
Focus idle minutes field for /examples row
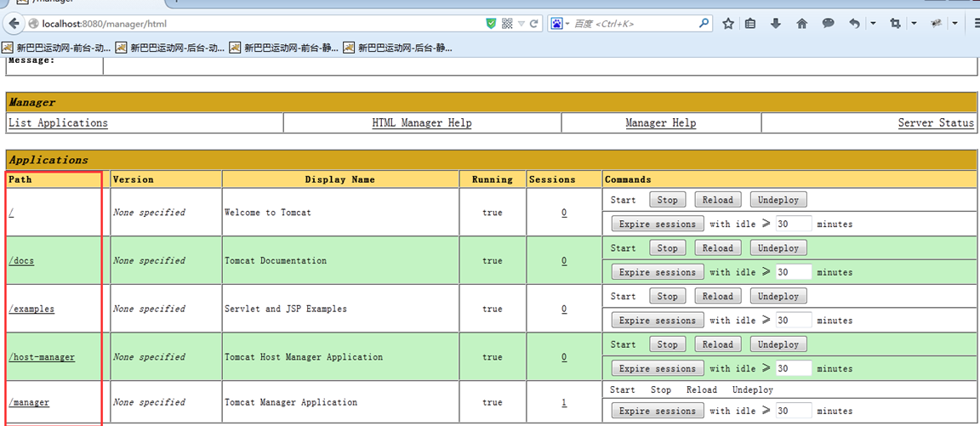pos(794,320)
